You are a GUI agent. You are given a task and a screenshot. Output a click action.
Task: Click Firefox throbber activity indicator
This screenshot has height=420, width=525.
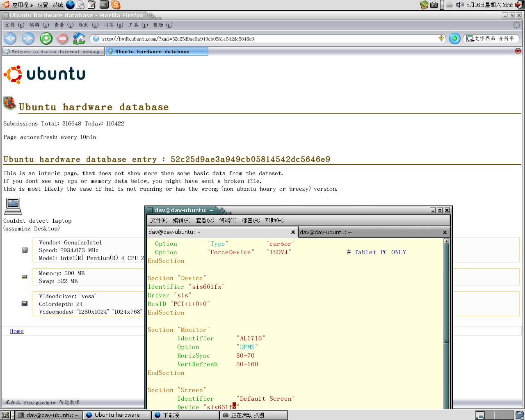click(x=517, y=25)
